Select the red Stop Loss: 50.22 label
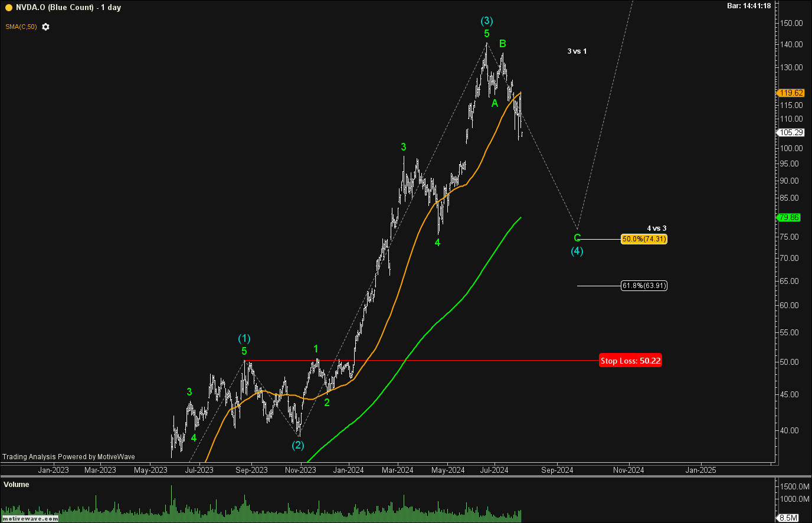812x523 pixels. click(x=630, y=361)
